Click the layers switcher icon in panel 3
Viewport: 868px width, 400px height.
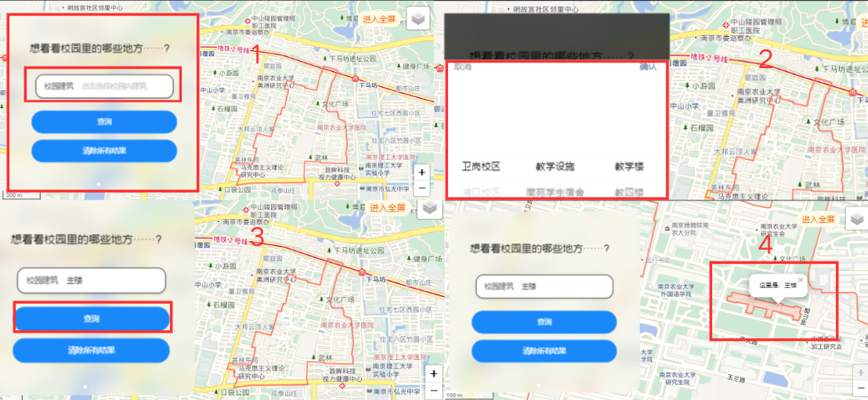(429, 208)
